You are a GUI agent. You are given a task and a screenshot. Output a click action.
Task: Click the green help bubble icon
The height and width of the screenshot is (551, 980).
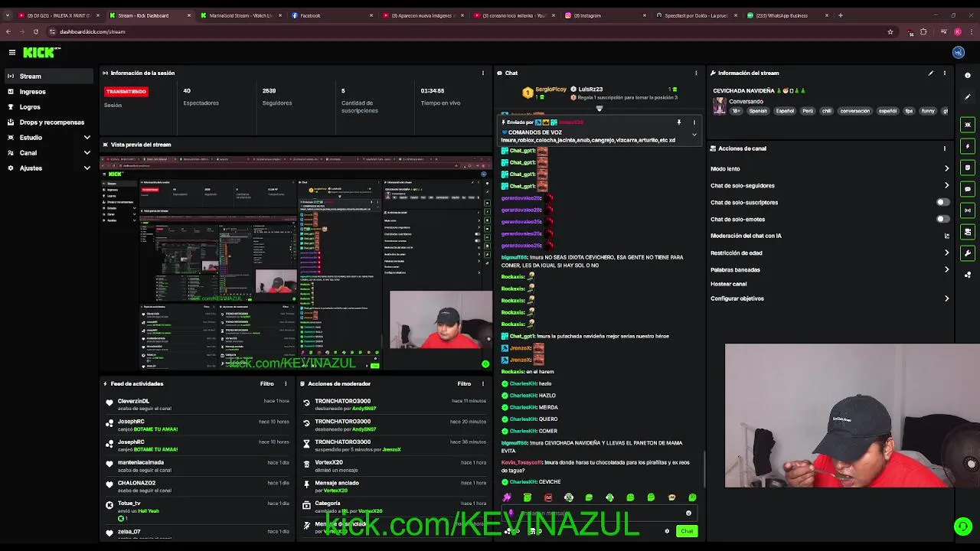(x=962, y=526)
